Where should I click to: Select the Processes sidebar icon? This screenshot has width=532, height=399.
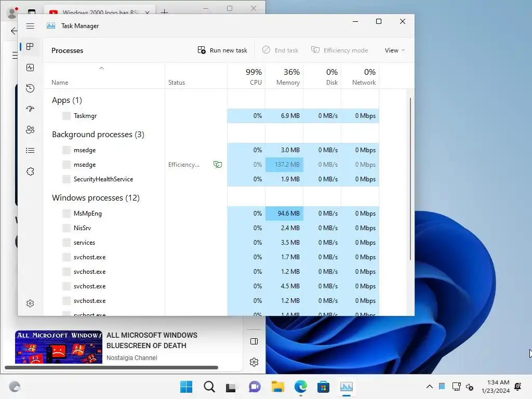(x=30, y=46)
